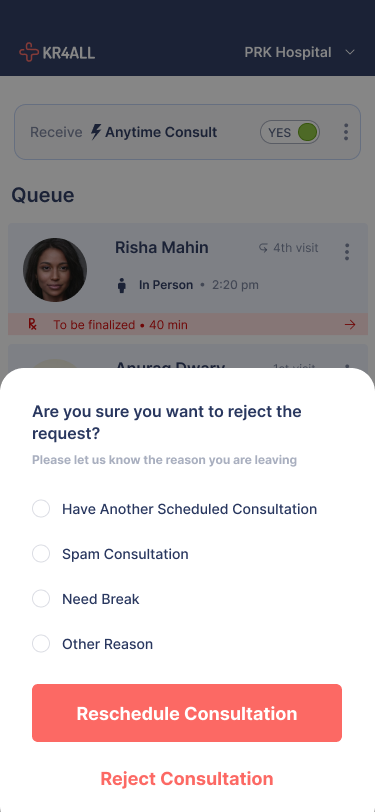Click the lightning bolt Anytime Consult icon
Screen dimensions: 375x812
pos(96,132)
